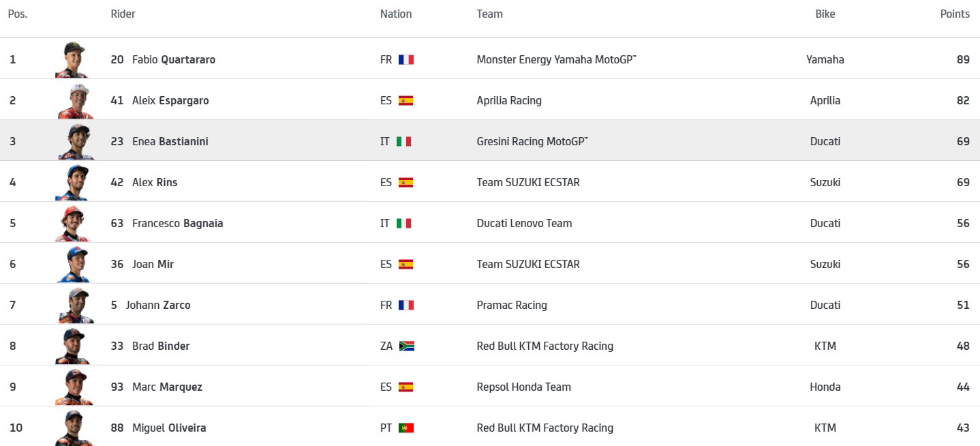Open Francesco Bagnaia's rider link

[177, 224]
